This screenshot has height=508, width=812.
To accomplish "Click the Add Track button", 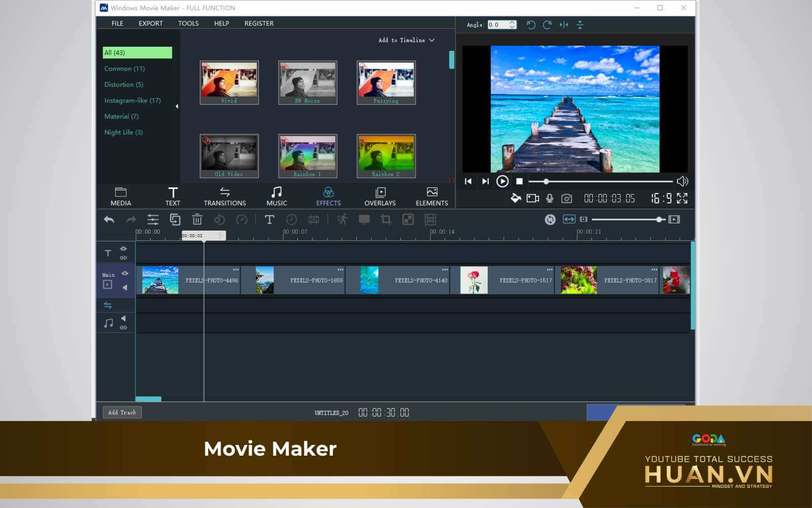I will click(122, 412).
